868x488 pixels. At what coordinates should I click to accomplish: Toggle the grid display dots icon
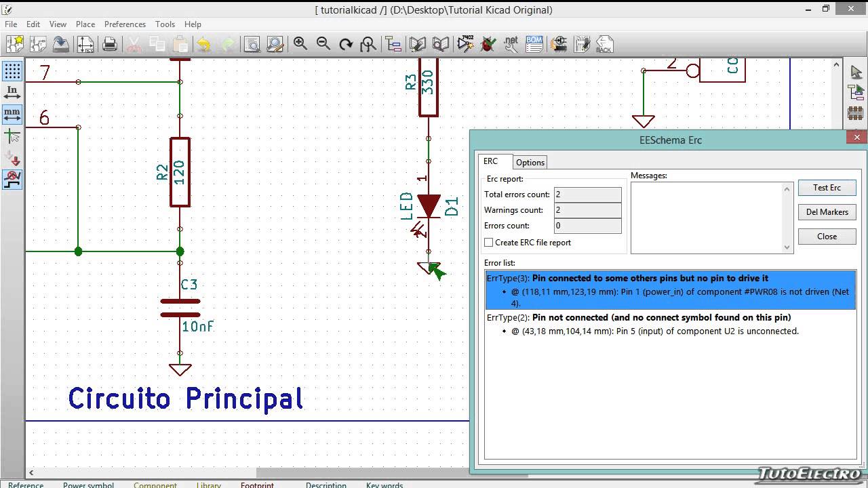(12, 70)
